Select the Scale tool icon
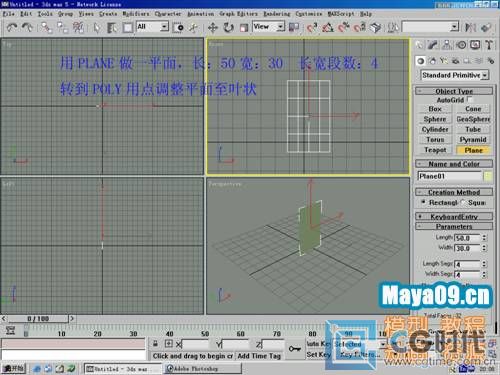The height and width of the screenshot is (375, 500). 244,27
